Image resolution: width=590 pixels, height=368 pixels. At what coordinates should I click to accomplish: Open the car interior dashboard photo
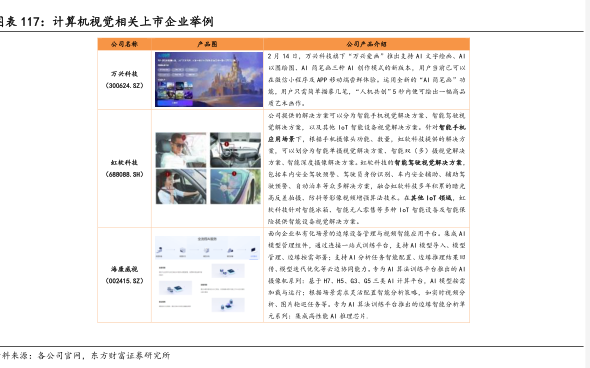(235, 150)
